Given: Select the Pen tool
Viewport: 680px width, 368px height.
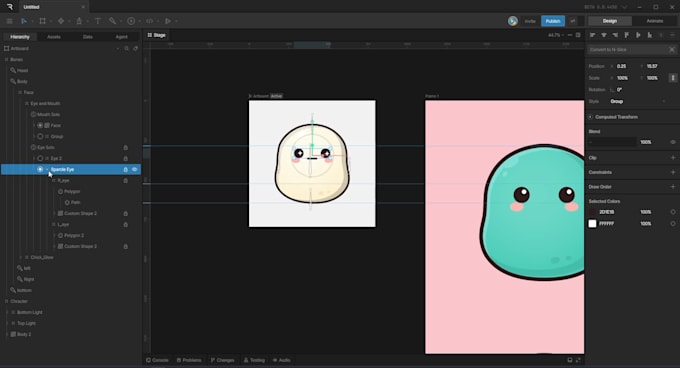Looking at the screenshot, I should coord(79,21).
